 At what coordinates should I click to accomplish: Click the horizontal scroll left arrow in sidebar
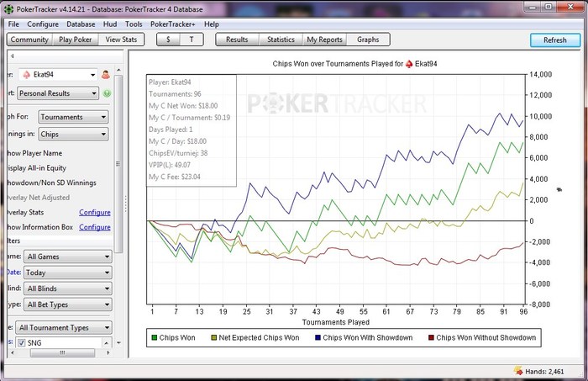pyautogui.click(x=12, y=353)
